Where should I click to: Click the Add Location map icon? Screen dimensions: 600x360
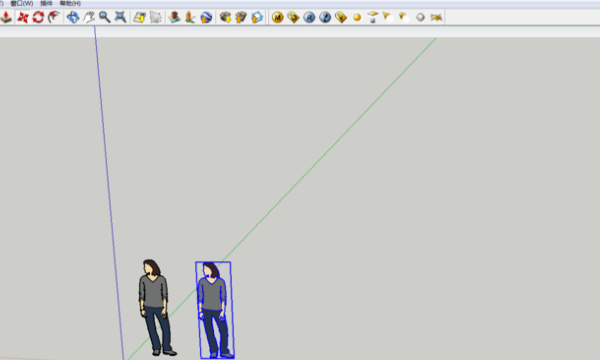click(x=139, y=17)
